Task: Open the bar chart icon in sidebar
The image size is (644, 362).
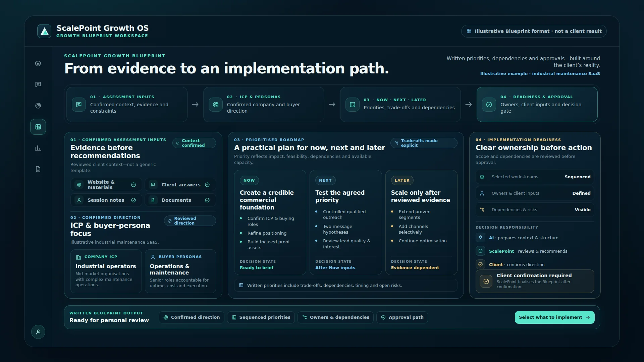Action: (38, 148)
